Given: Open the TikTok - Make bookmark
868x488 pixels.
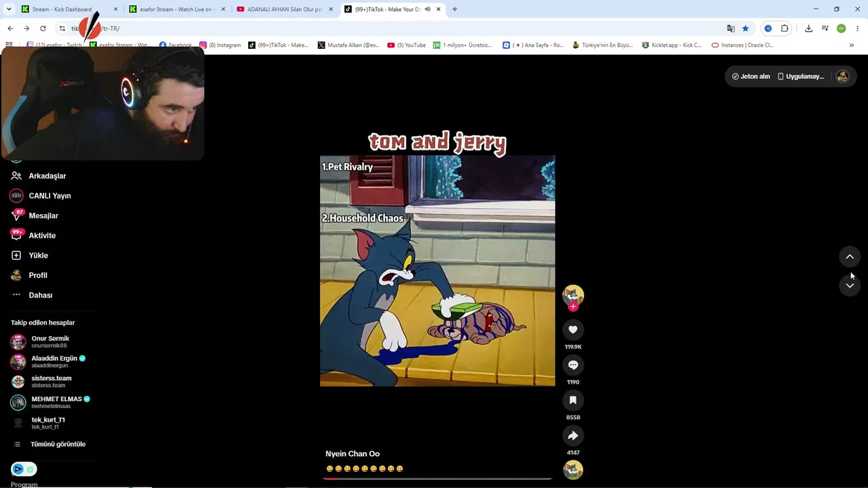Looking at the screenshot, I should click(x=278, y=45).
